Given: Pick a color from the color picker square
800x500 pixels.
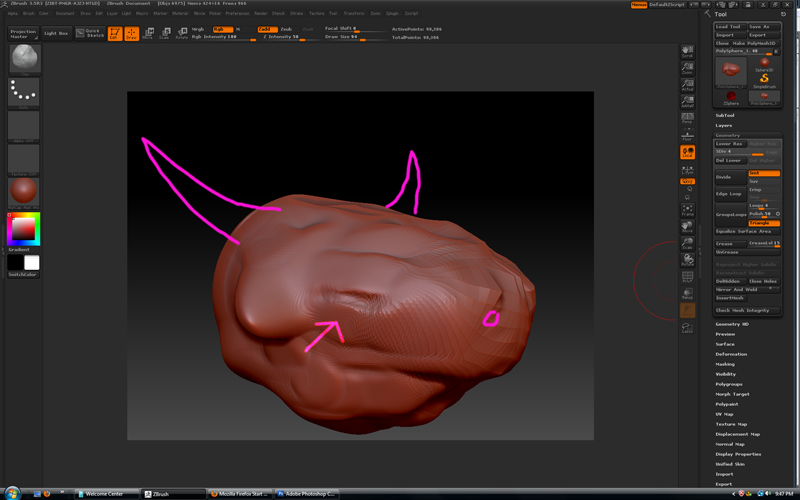Looking at the screenshot, I should pyautogui.click(x=24, y=229).
